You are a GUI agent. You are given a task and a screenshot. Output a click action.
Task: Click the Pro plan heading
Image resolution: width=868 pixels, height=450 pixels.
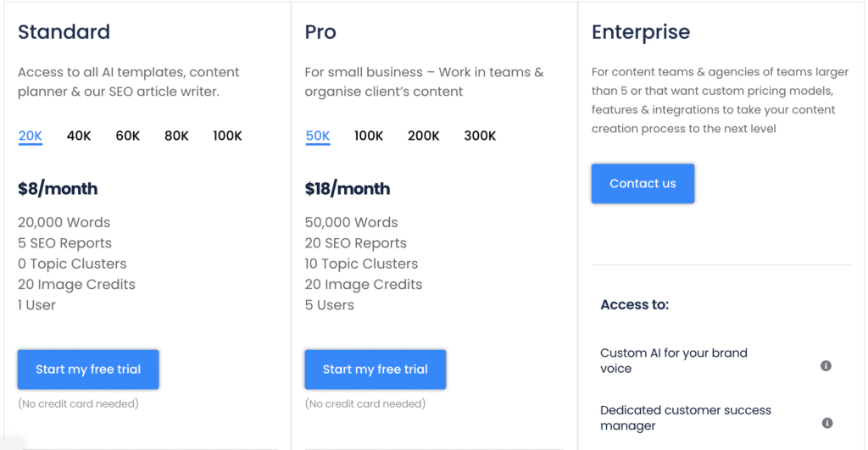(x=320, y=32)
